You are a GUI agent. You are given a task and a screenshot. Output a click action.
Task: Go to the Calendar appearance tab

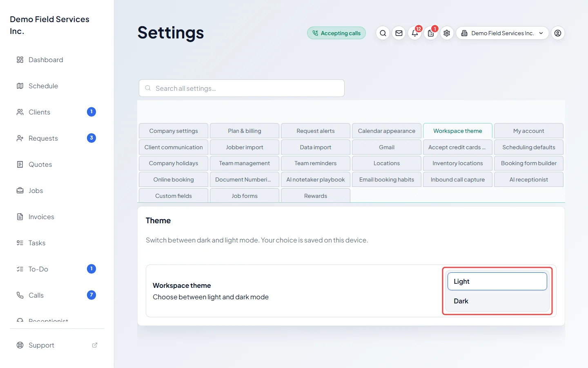click(x=387, y=131)
